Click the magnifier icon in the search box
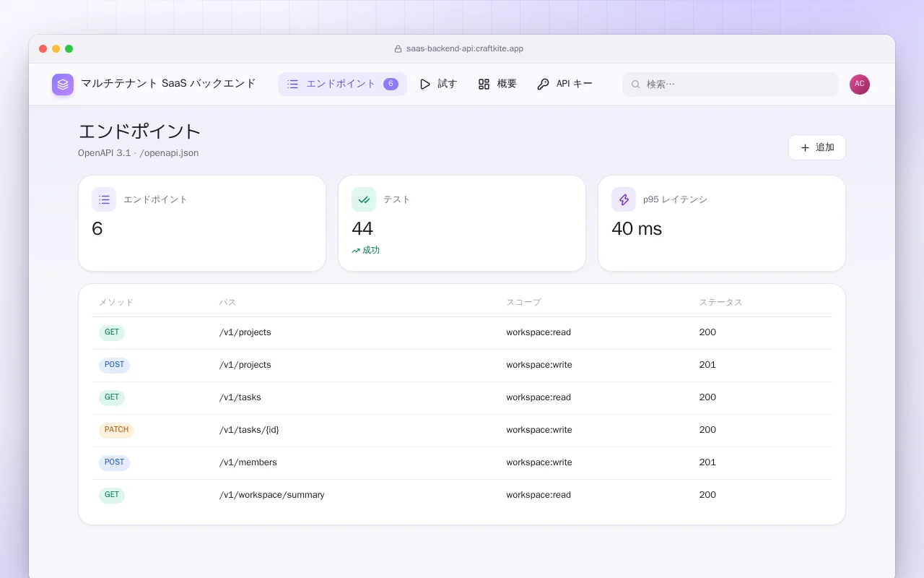The height and width of the screenshot is (578, 924). (x=636, y=85)
